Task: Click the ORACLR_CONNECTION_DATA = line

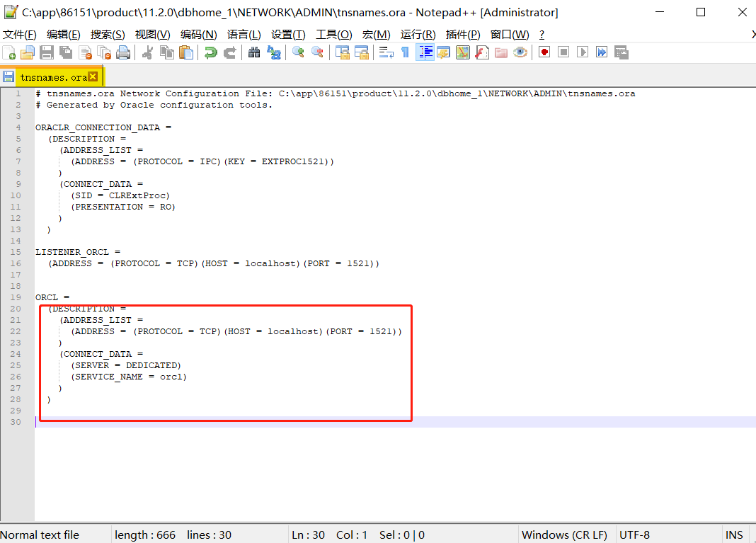Action: (103, 128)
